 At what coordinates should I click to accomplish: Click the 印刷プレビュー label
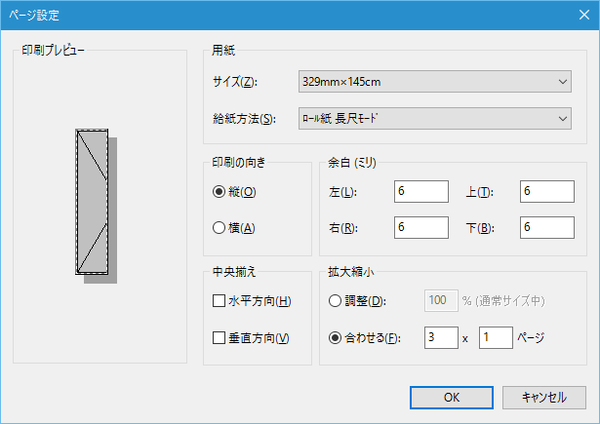coord(53,50)
